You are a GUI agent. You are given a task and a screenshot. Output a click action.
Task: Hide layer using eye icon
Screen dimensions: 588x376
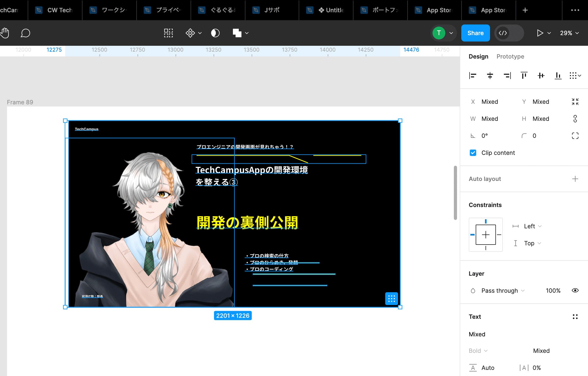[575, 291]
